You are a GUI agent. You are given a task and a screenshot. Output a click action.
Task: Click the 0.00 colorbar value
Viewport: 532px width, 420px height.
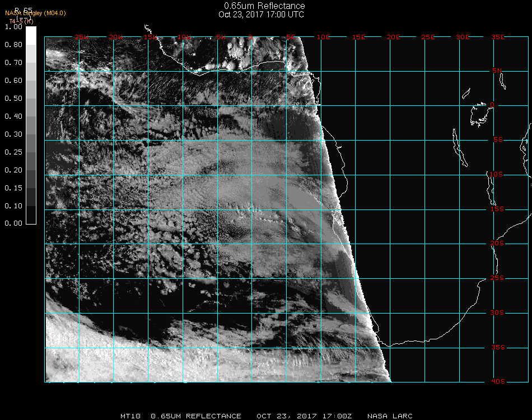click(x=13, y=223)
